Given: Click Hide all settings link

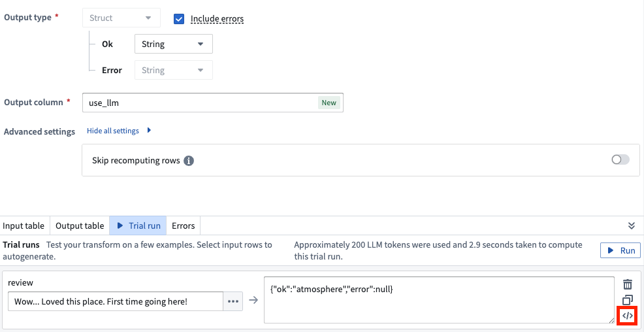Looking at the screenshot, I should click(x=113, y=131).
